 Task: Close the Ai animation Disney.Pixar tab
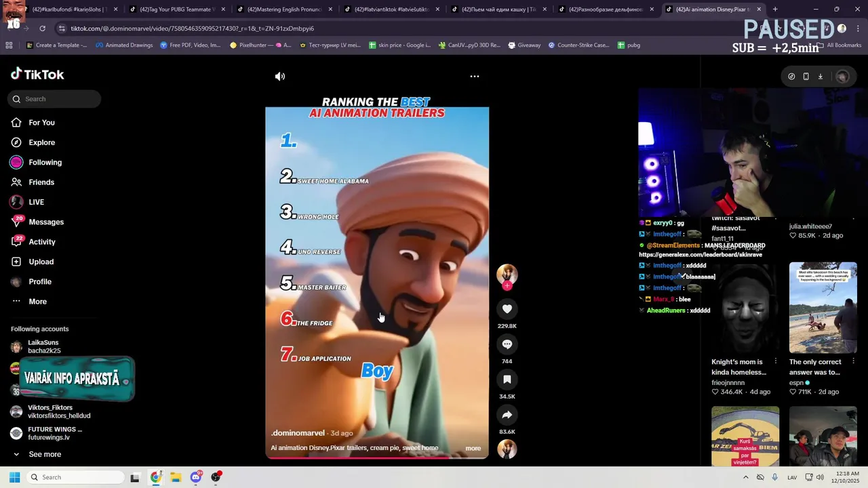click(x=759, y=9)
